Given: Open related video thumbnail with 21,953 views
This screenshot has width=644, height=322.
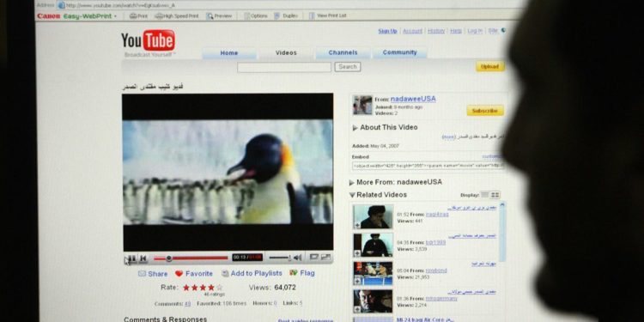Looking at the screenshot, I should pyautogui.click(x=373, y=274).
